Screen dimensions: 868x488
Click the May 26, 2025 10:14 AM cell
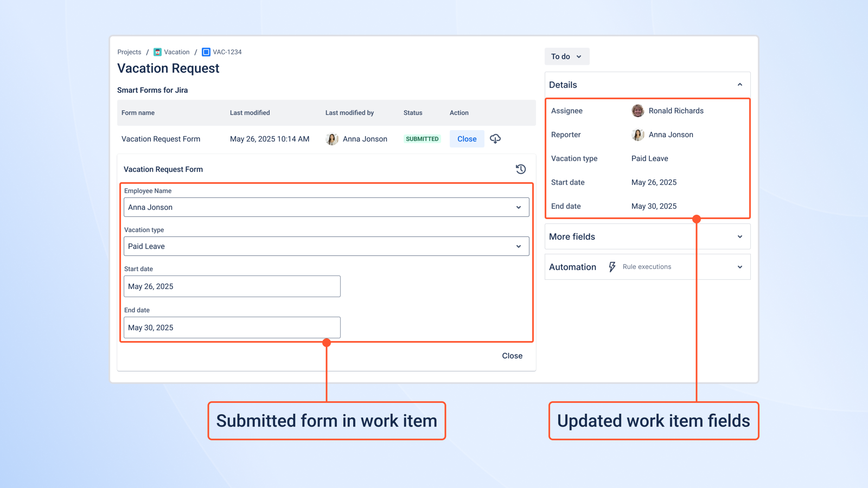(270, 139)
